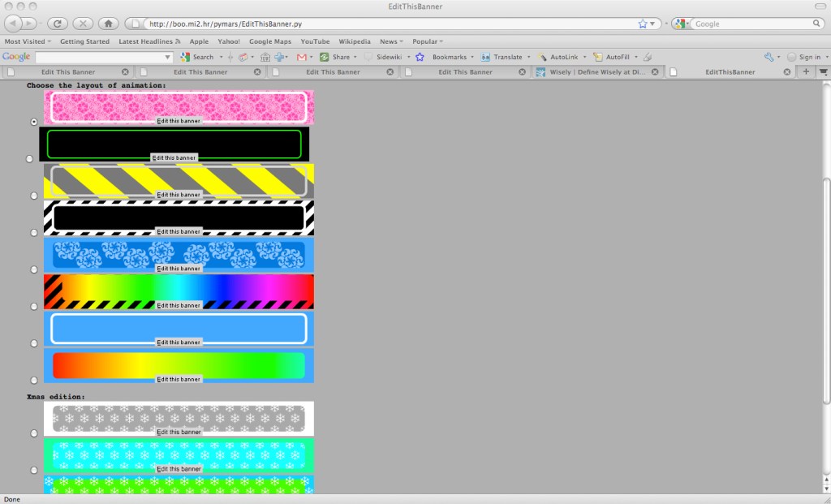Select the rainbow striped banner layout option
831x504 pixels.
tap(34, 306)
